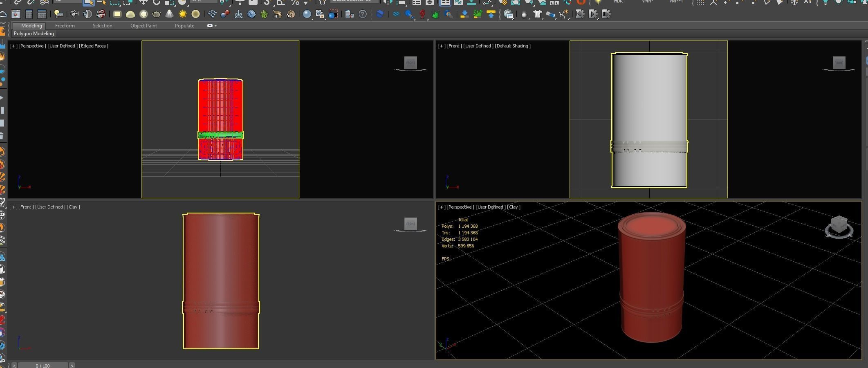Open the bottom-left [Front] view menu
Viewport: 868px width, 368px height.
point(26,207)
